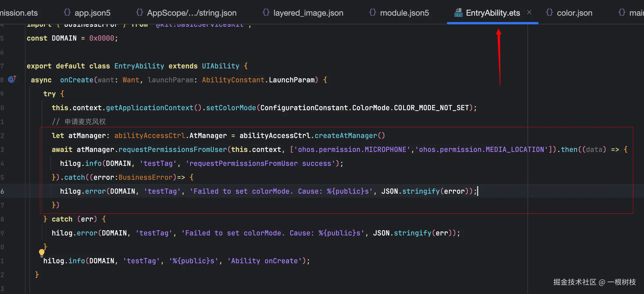Click the setColorMode method call
The height and width of the screenshot is (294, 644).
231,108
